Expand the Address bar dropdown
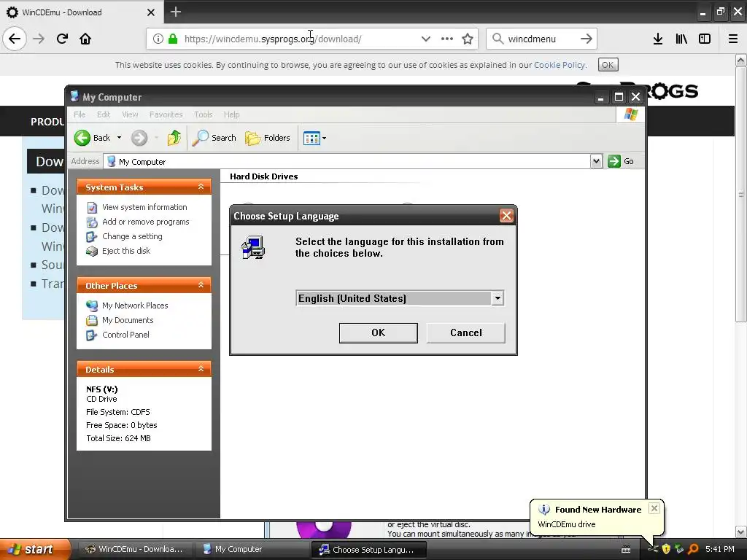 (x=596, y=161)
